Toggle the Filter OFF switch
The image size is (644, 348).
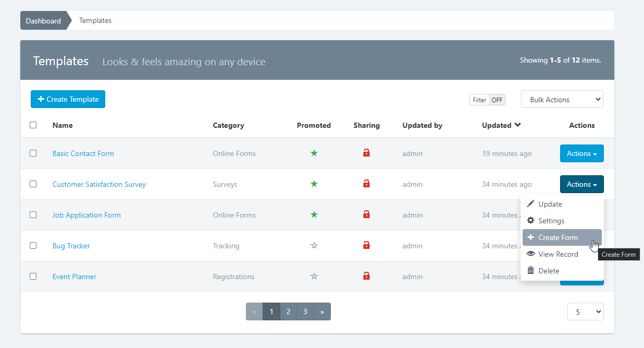(487, 100)
